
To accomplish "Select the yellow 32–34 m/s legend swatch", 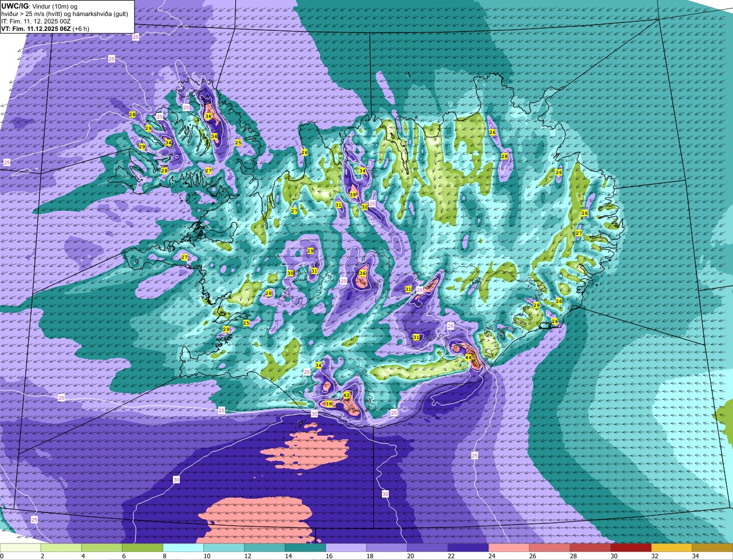I will coord(672,547).
